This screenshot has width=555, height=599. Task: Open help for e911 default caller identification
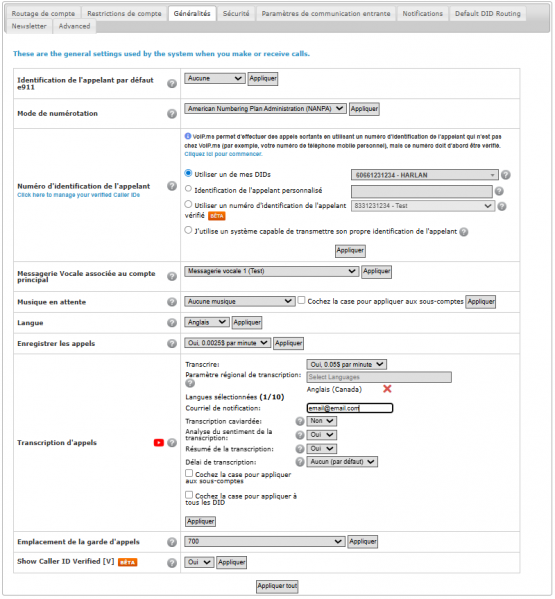pyautogui.click(x=172, y=83)
